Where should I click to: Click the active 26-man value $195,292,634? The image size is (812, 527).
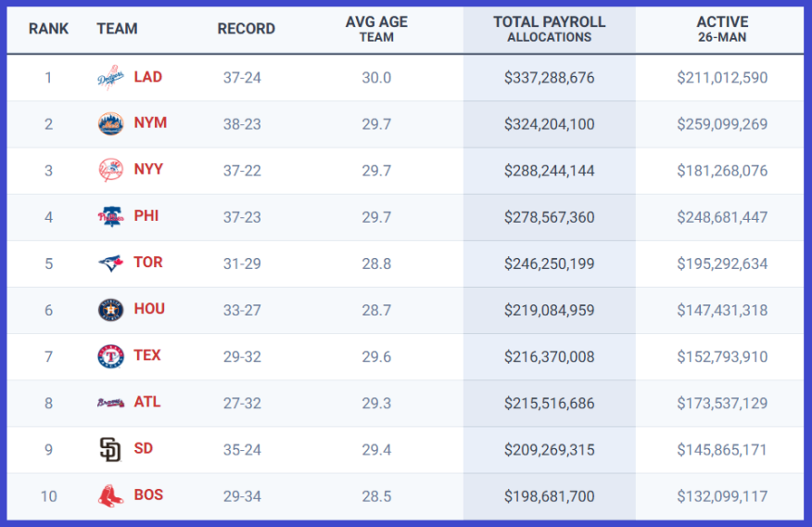point(722,263)
